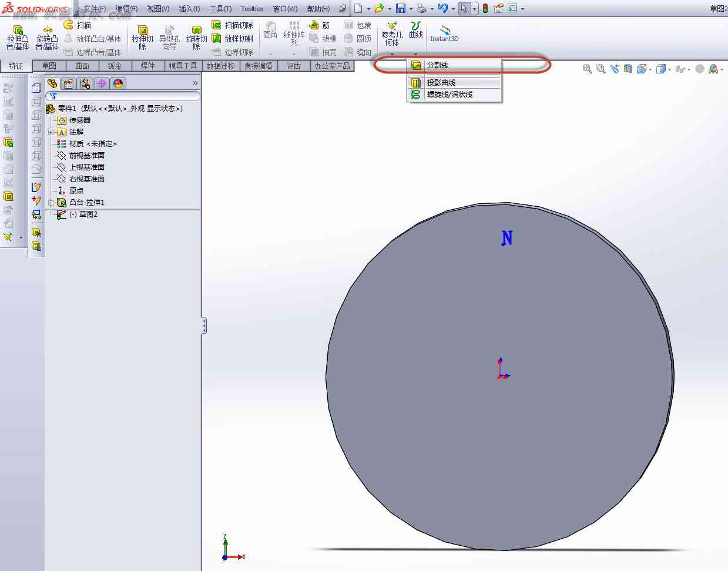Click 旋转切除 Revolved Cut tool
The image size is (728, 571).
coord(196,38)
